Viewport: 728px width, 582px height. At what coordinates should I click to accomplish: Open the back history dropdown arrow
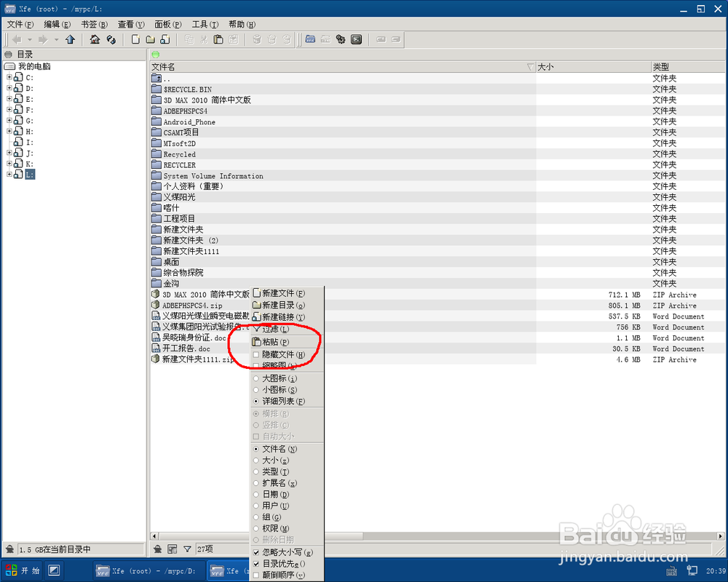click(30, 40)
